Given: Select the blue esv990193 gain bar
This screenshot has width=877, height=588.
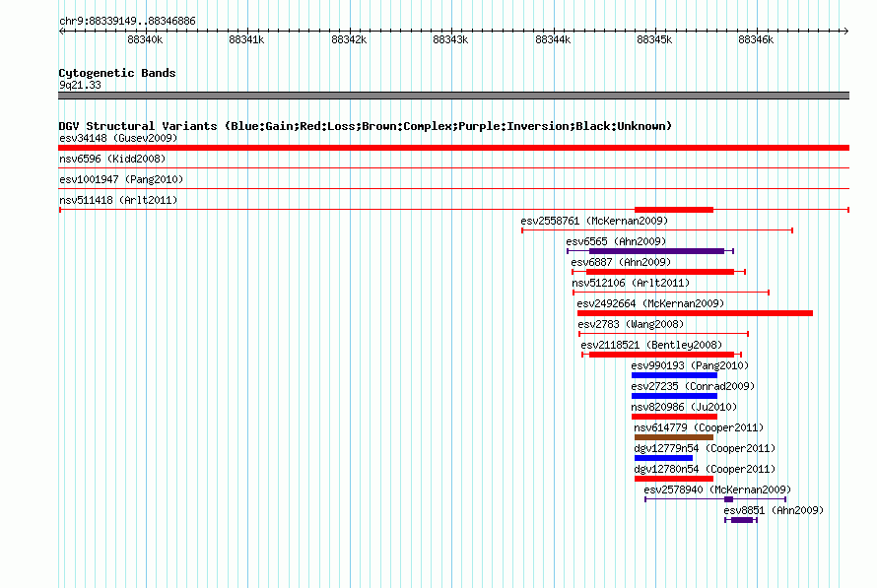Looking at the screenshot, I should point(675,375).
